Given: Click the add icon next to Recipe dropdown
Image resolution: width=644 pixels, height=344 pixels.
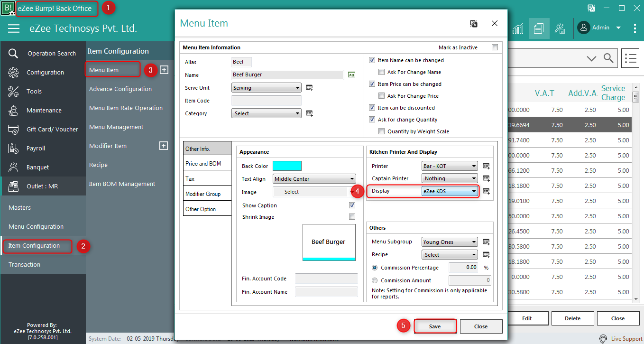Looking at the screenshot, I should pos(486,255).
